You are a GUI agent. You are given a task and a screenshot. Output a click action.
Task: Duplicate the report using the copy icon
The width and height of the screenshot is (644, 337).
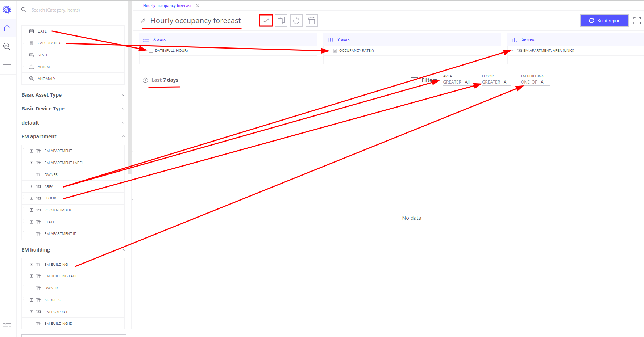pyautogui.click(x=281, y=21)
